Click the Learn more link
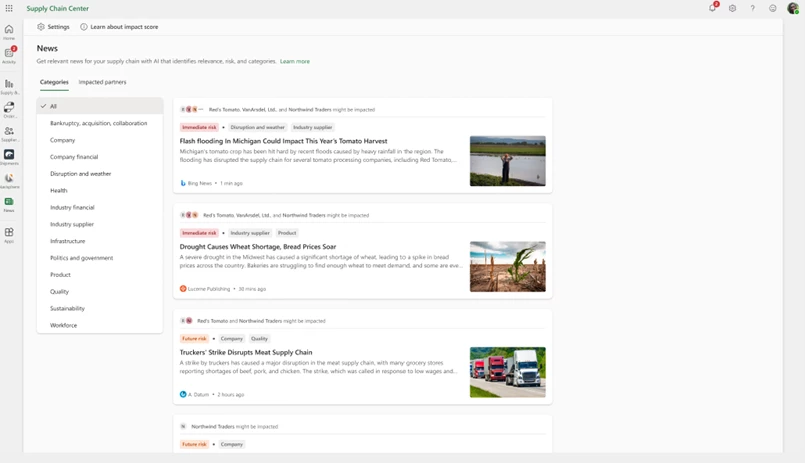This screenshot has width=805, height=463. coord(295,61)
